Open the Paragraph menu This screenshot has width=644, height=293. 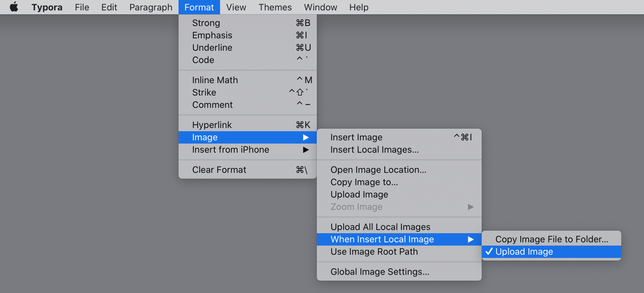[151, 7]
